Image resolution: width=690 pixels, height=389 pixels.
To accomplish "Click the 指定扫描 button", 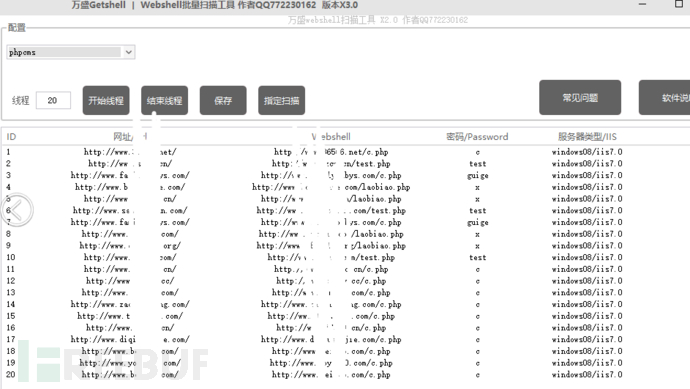I will 282,100.
